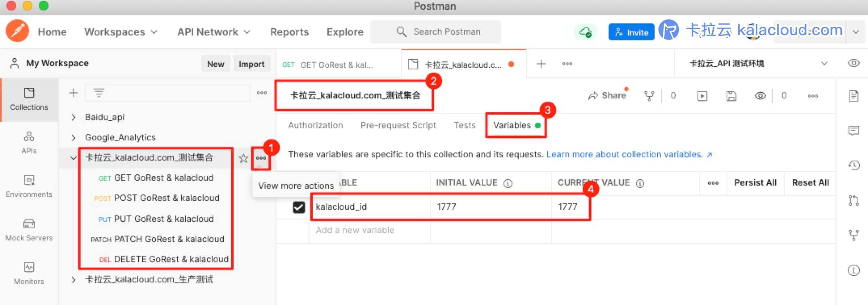Viewport: 868px width, 305px height.
Task: Open the API Network dropdown
Action: pyautogui.click(x=214, y=32)
